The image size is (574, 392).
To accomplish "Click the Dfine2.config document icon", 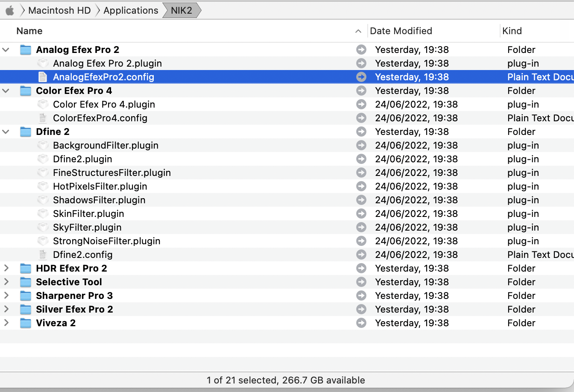I will (x=43, y=255).
